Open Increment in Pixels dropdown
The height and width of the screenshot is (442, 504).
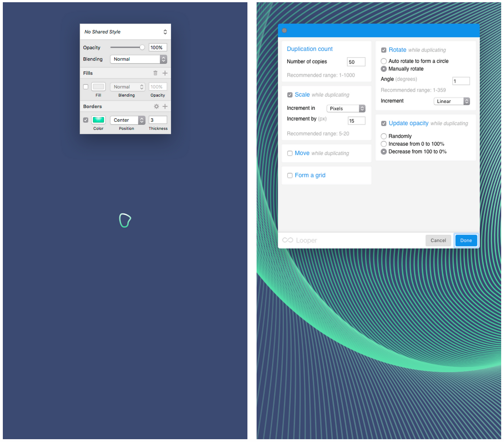click(x=346, y=108)
